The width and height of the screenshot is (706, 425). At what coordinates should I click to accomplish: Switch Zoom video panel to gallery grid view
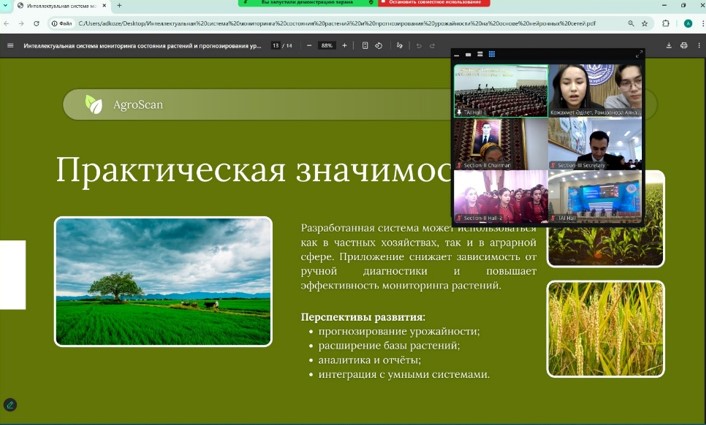coord(492,55)
